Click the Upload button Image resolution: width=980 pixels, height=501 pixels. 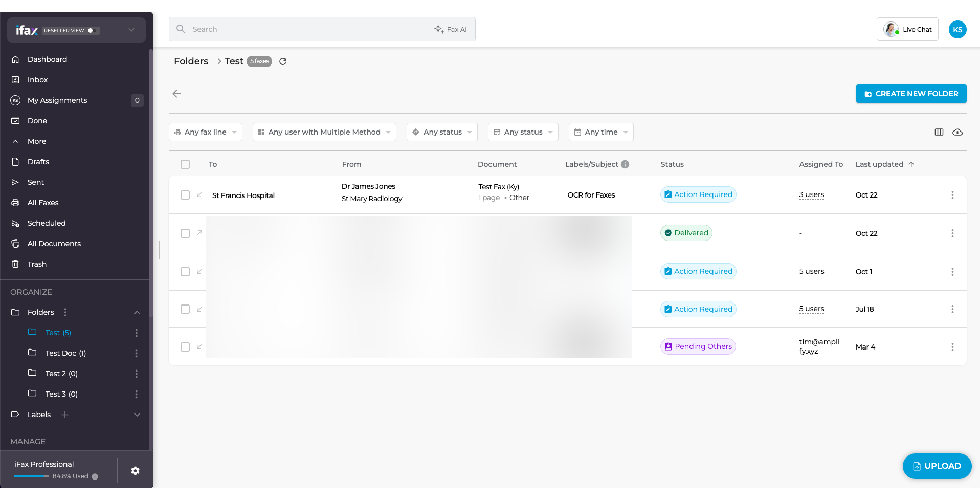coord(937,466)
